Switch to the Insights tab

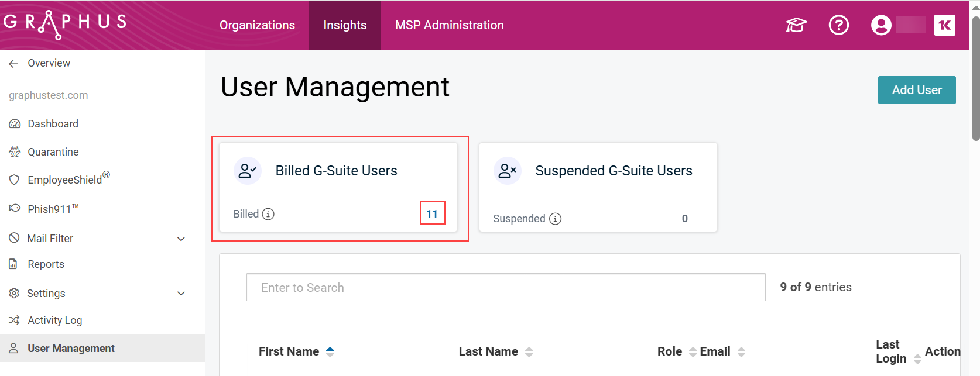tap(345, 25)
